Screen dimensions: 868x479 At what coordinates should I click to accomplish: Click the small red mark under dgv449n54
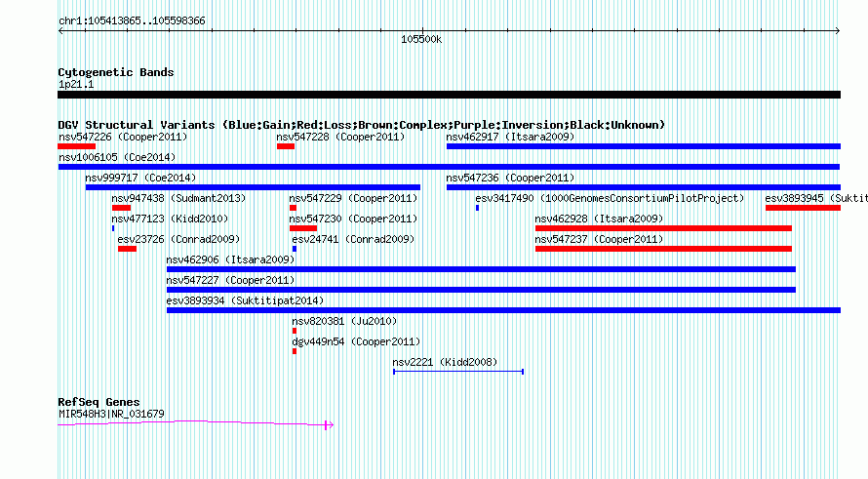coord(295,351)
